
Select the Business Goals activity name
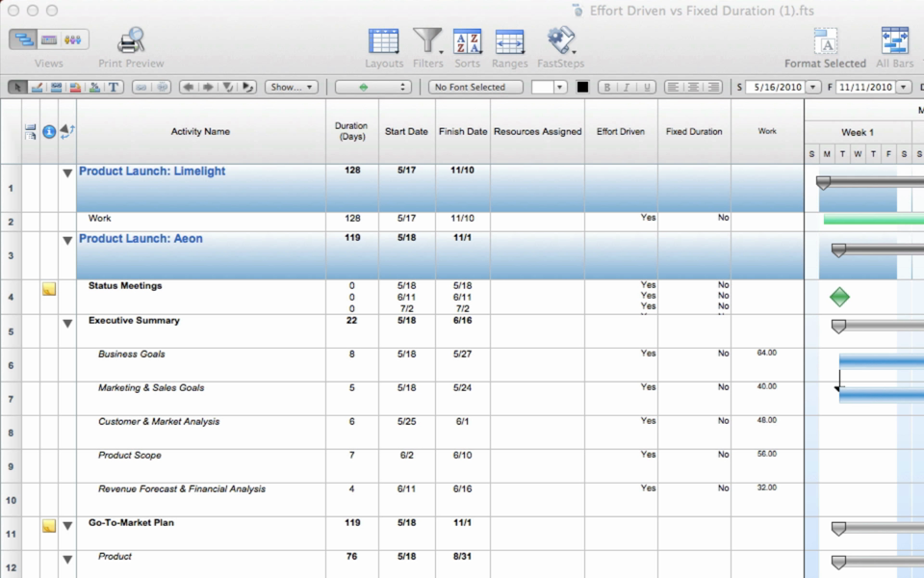(x=132, y=354)
